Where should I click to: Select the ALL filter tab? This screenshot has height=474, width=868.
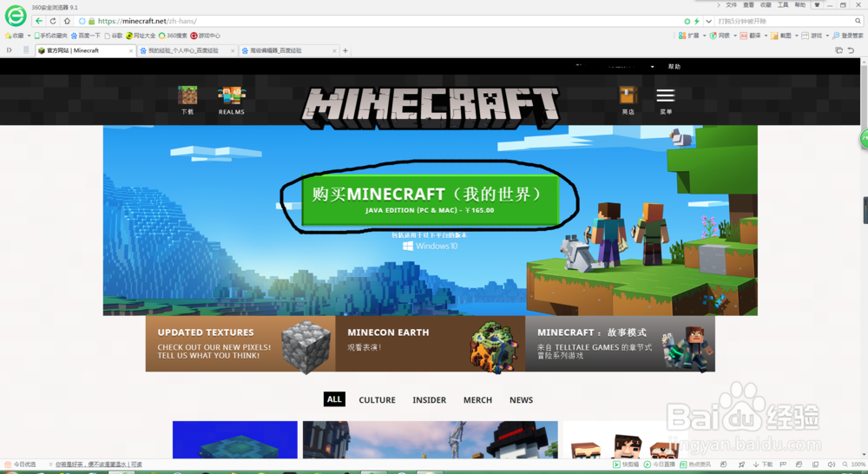[334, 399]
